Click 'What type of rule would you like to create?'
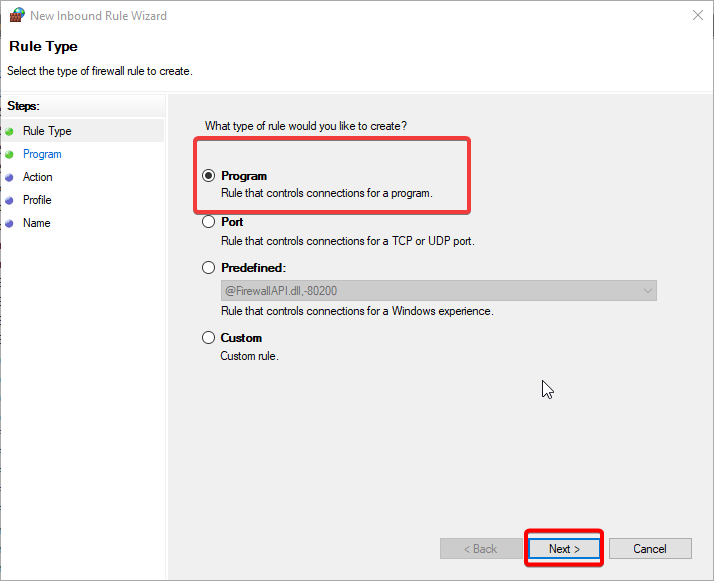 pos(306,126)
